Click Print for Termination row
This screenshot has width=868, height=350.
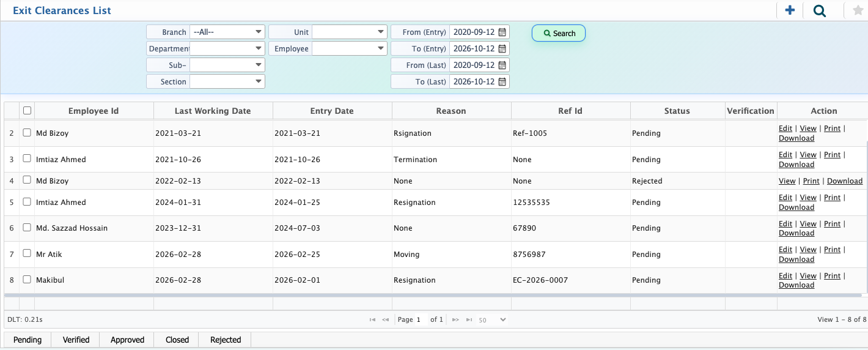(x=832, y=155)
